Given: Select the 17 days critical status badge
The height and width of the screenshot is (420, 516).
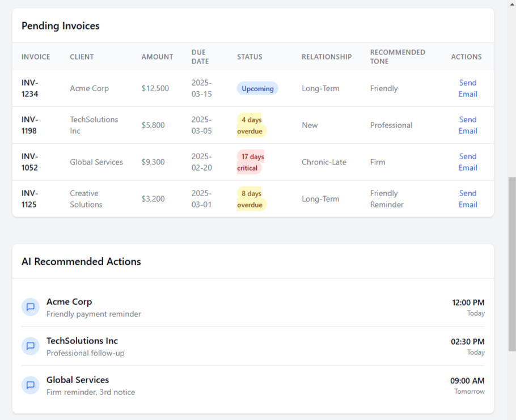Looking at the screenshot, I should (x=250, y=162).
